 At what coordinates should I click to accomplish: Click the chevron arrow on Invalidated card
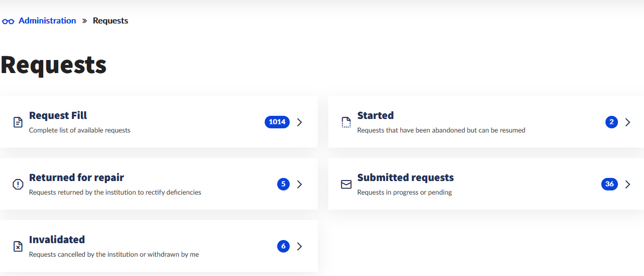(x=300, y=246)
